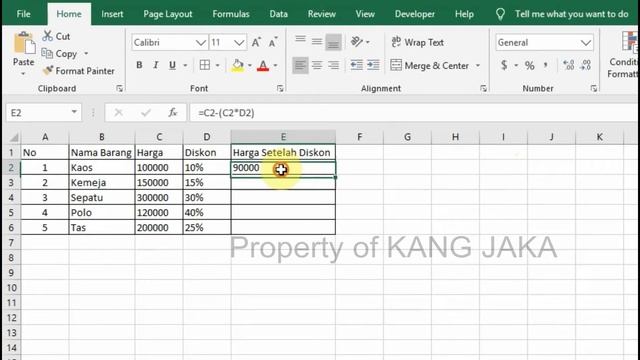This screenshot has width=640, height=360.
Task: Open Clipboard dialog launcher
Action: click(119, 88)
